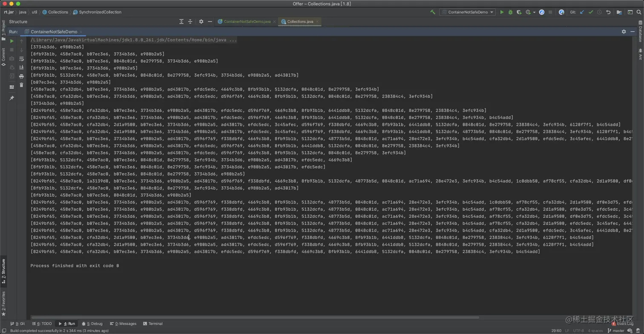The image size is (644, 334).
Task: Click the master Git branch widget
Action: [x=616, y=331]
